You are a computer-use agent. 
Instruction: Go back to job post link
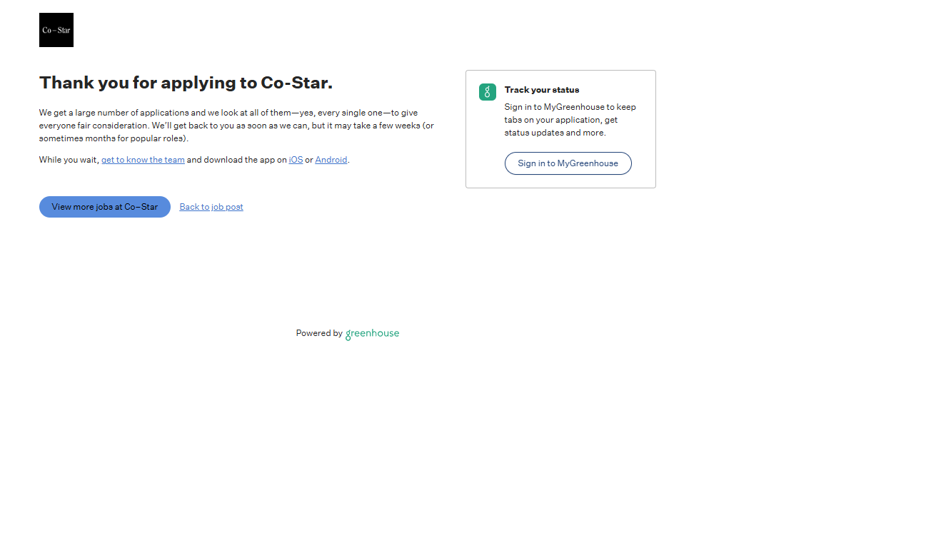211,207
